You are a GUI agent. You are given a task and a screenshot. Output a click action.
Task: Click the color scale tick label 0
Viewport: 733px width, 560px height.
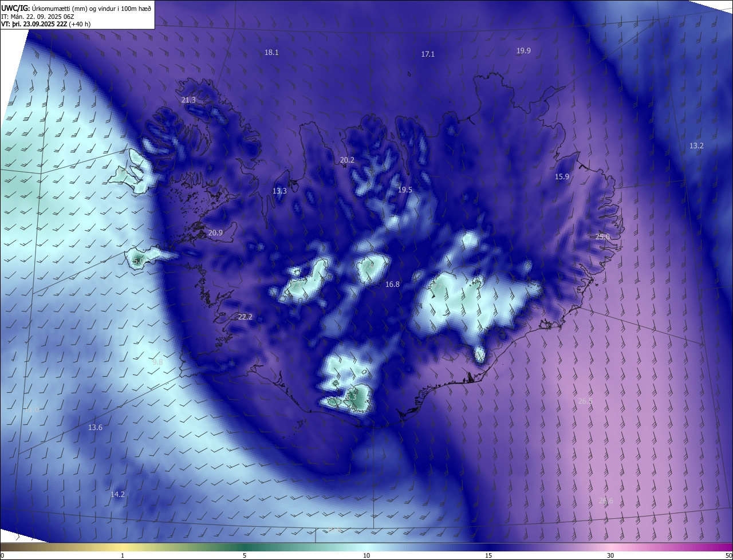tap(2, 556)
